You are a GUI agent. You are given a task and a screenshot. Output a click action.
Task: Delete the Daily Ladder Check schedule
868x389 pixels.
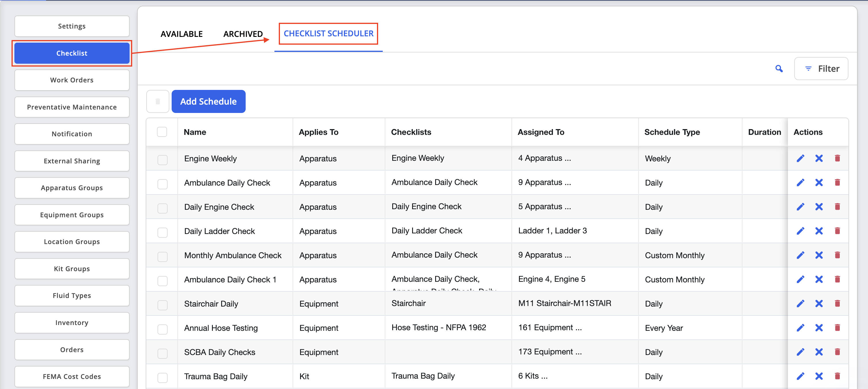[837, 231]
